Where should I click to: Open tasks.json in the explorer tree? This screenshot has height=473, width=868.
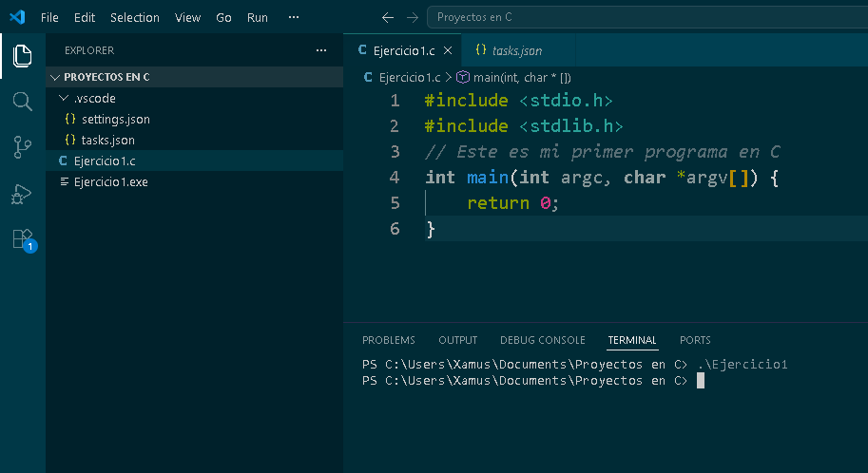click(194, 140)
